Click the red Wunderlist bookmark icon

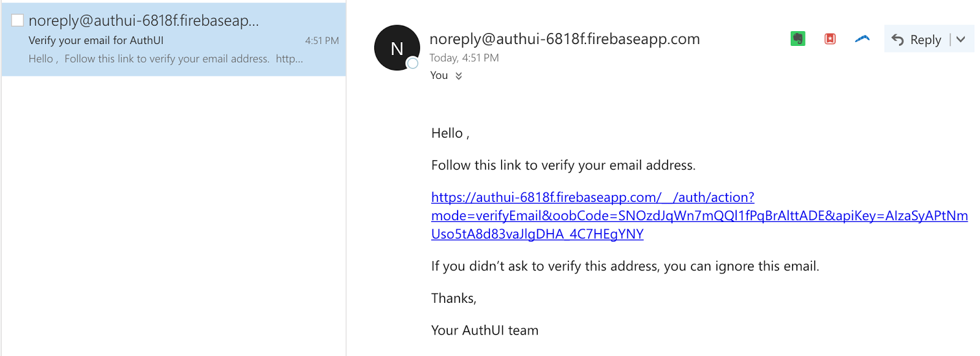coord(830,39)
